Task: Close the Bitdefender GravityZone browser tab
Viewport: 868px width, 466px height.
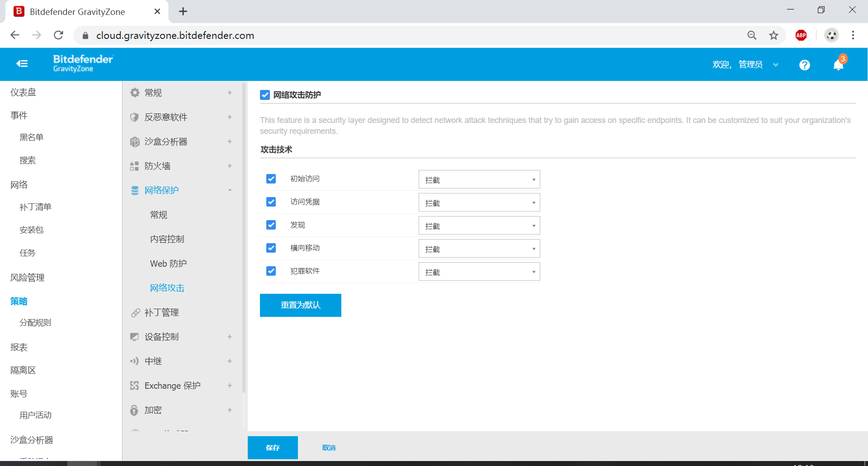Action: pos(157,11)
